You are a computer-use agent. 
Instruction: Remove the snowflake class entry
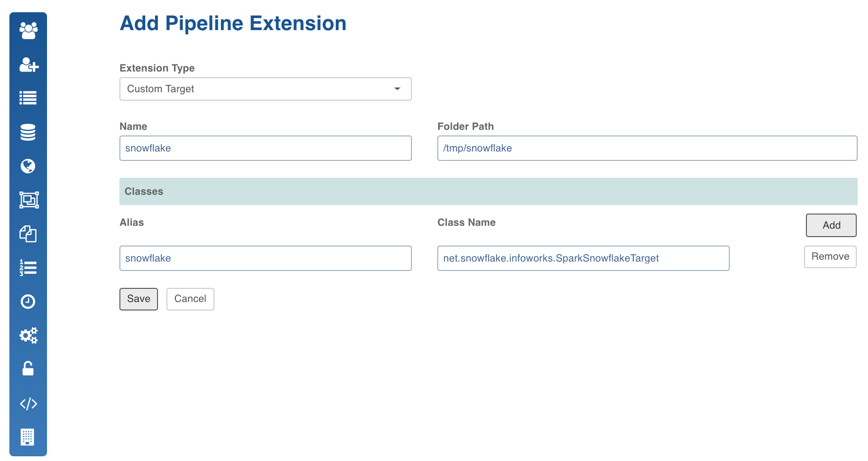pos(830,257)
